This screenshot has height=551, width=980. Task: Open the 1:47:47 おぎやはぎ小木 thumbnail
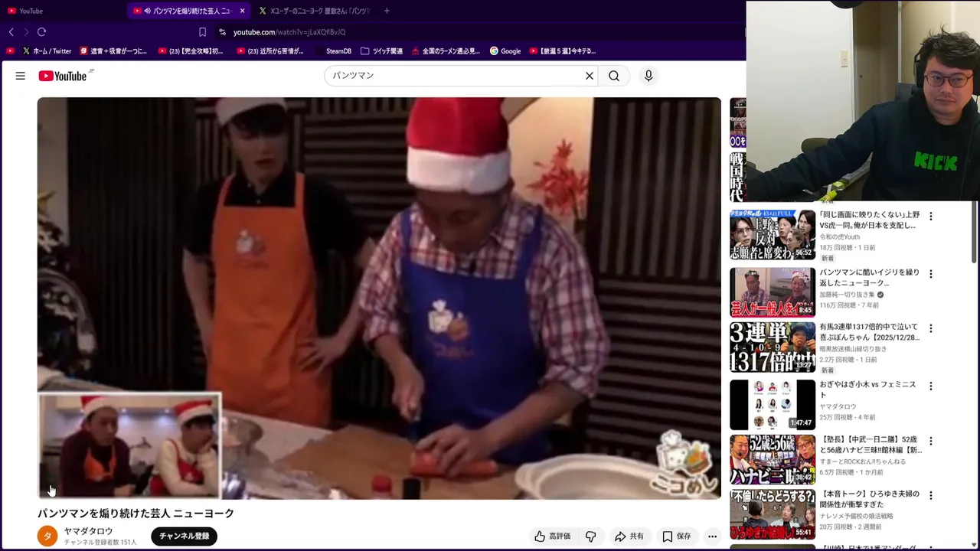tap(773, 404)
